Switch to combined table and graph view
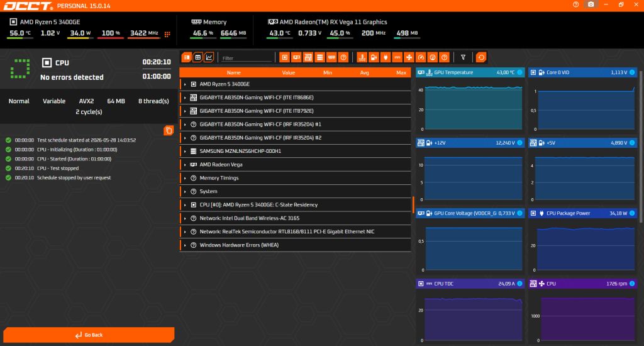644x346 pixels. [x=187, y=57]
